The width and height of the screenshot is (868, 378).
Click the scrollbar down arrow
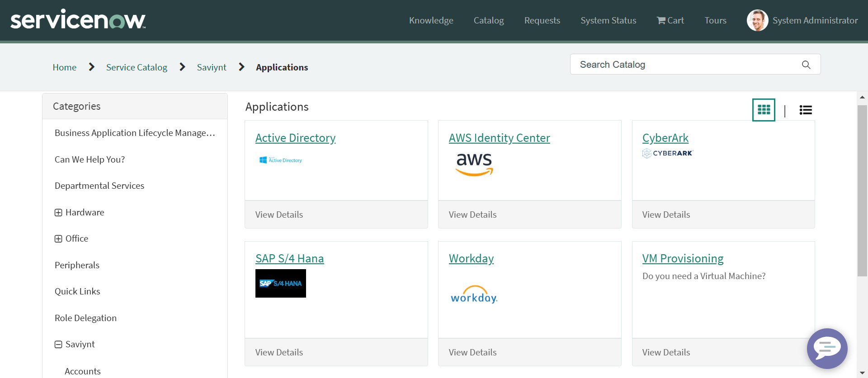click(862, 373)
